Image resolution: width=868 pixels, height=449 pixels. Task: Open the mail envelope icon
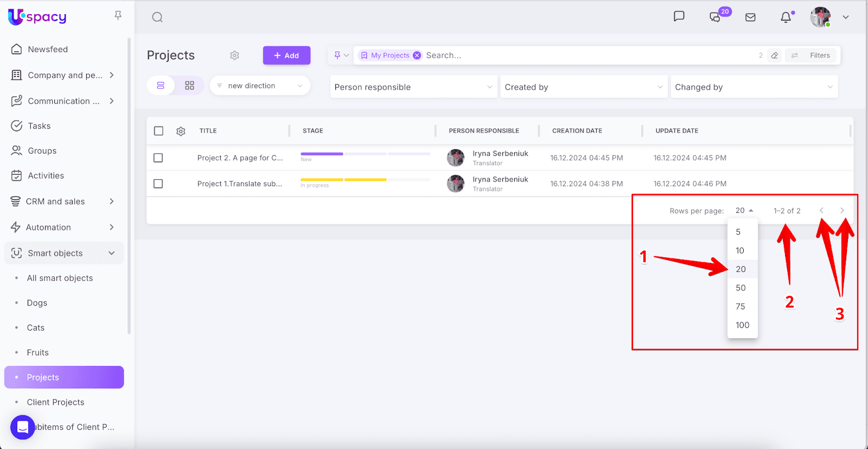coord(750,17)
